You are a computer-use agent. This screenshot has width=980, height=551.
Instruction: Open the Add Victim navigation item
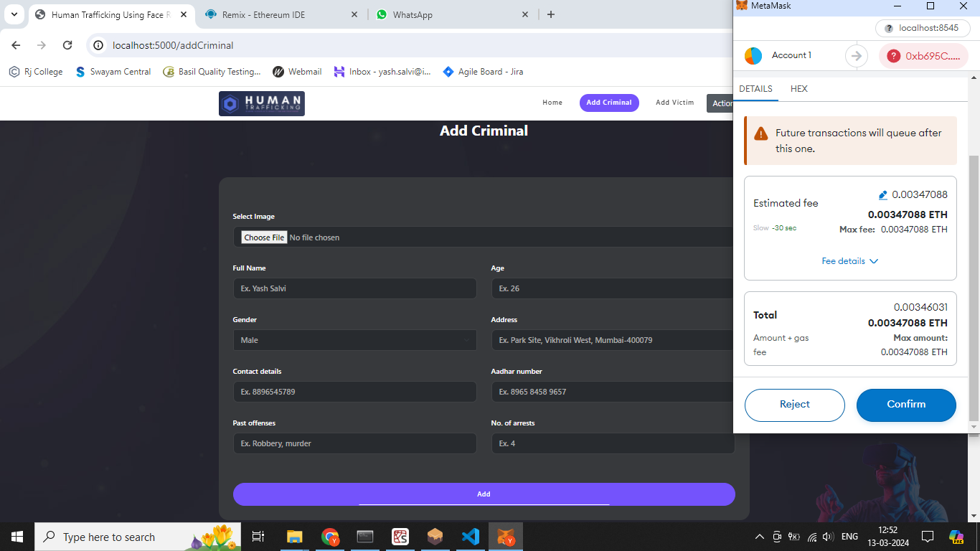pos(674,103)
